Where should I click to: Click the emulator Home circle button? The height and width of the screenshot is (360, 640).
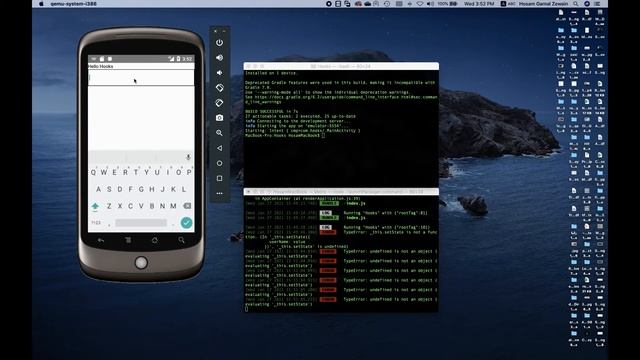click(x=220, y=163)
